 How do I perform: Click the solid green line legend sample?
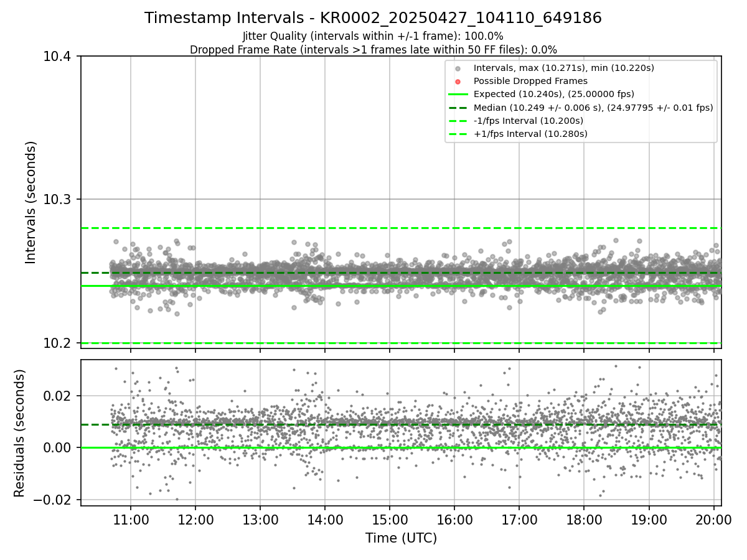tap(458, 95)
